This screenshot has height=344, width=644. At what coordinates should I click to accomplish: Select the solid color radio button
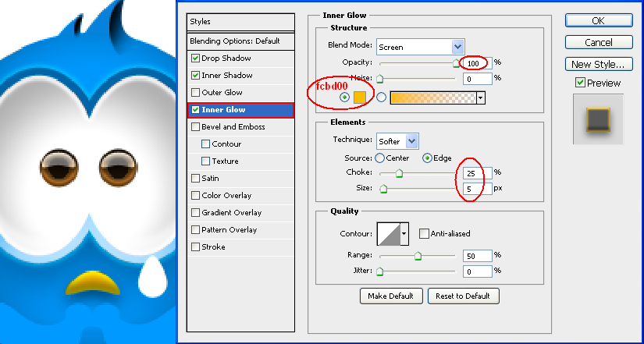click(344, 98)
